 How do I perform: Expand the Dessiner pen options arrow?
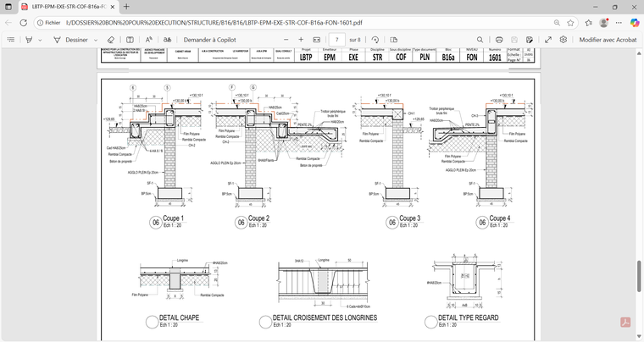click(96, 40)
